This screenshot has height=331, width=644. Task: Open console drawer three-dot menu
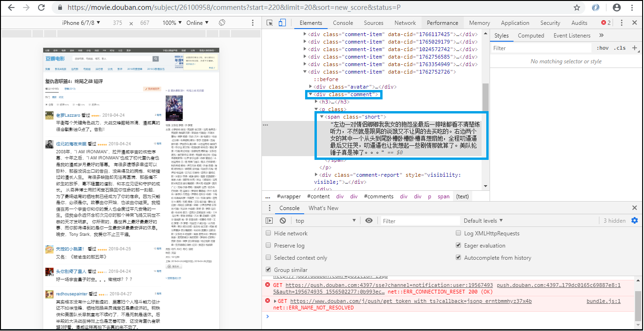[269, 208]
